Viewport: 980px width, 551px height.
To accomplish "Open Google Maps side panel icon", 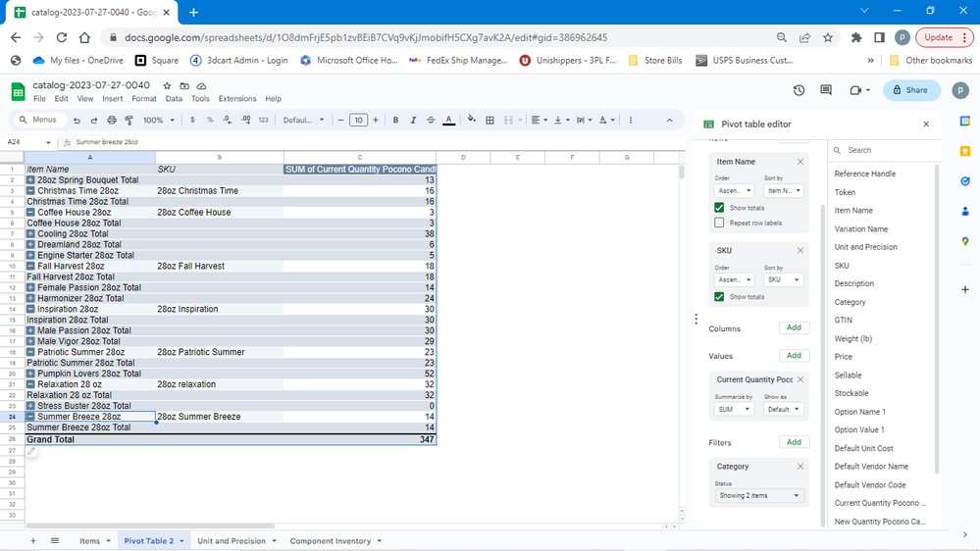I will tap(965, 241).
